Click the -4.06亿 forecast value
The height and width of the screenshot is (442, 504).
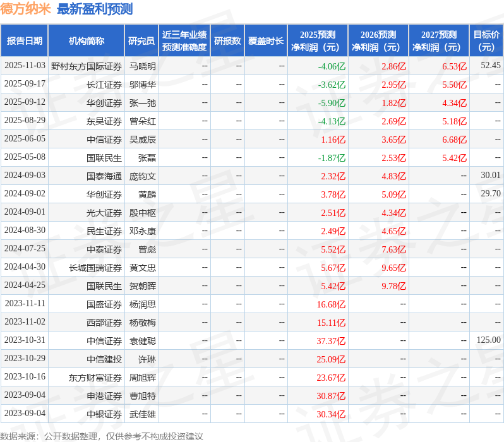click(332, 66)
